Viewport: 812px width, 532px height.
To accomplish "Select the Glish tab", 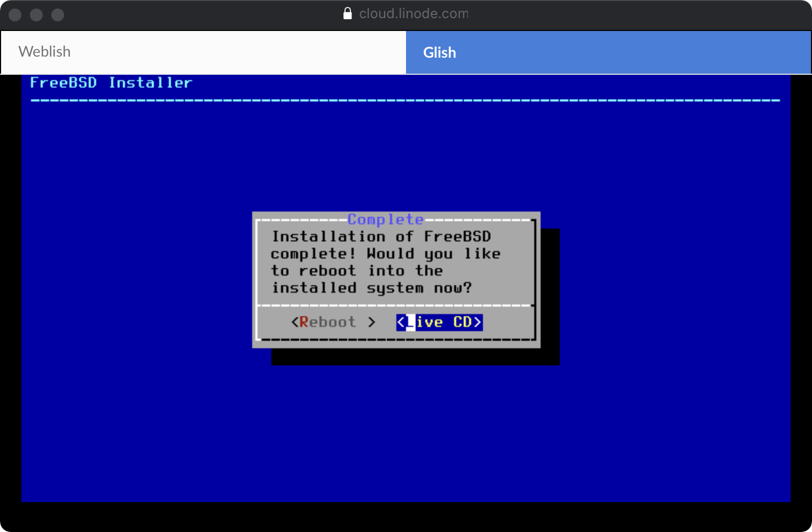I will point(608,52).
